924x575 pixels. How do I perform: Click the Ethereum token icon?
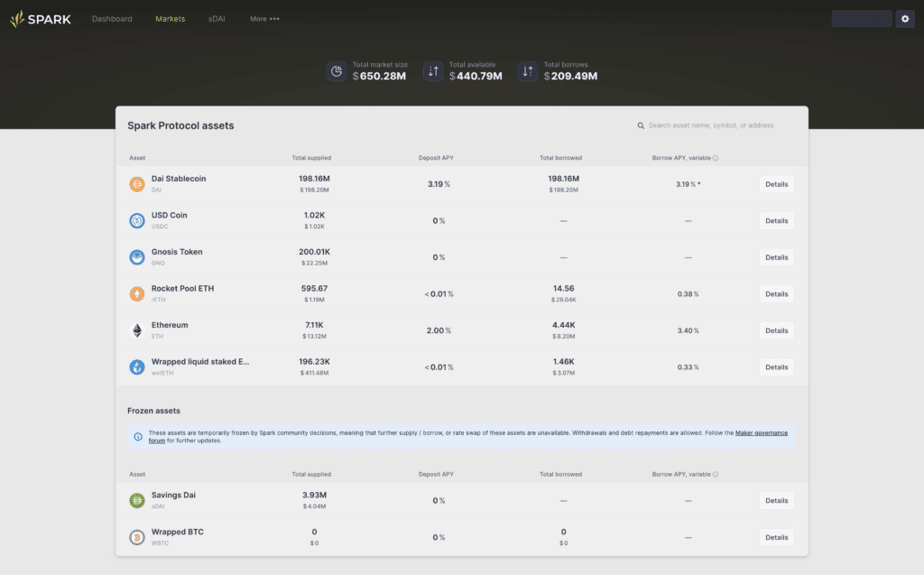(137, 330)
